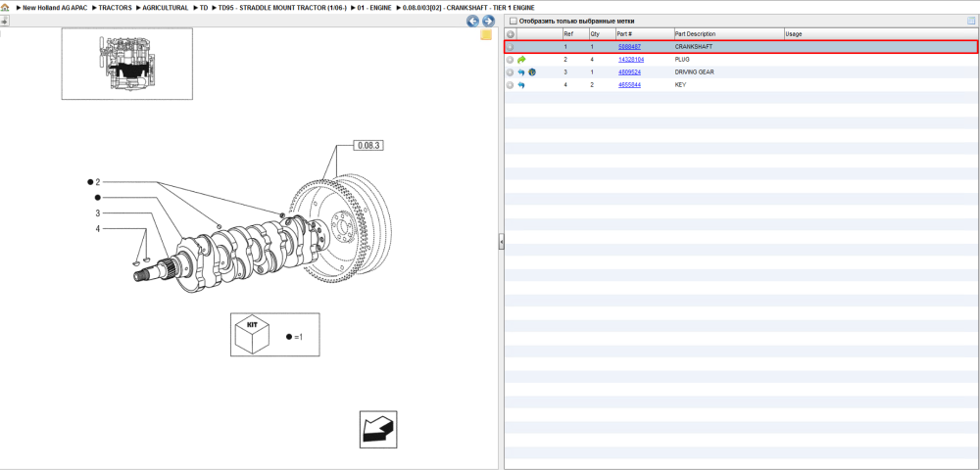Select the PLUG description cell
This screenshot has width=980, height=470.
[682, 60]
